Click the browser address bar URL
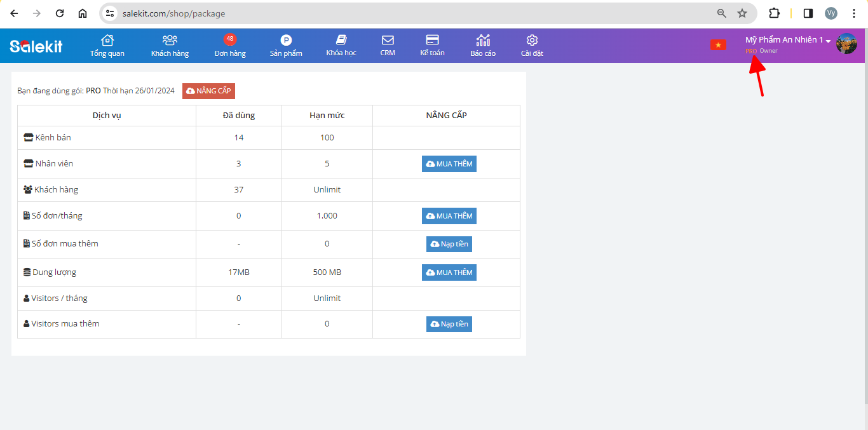868x430 pixels. click(407, 13)
